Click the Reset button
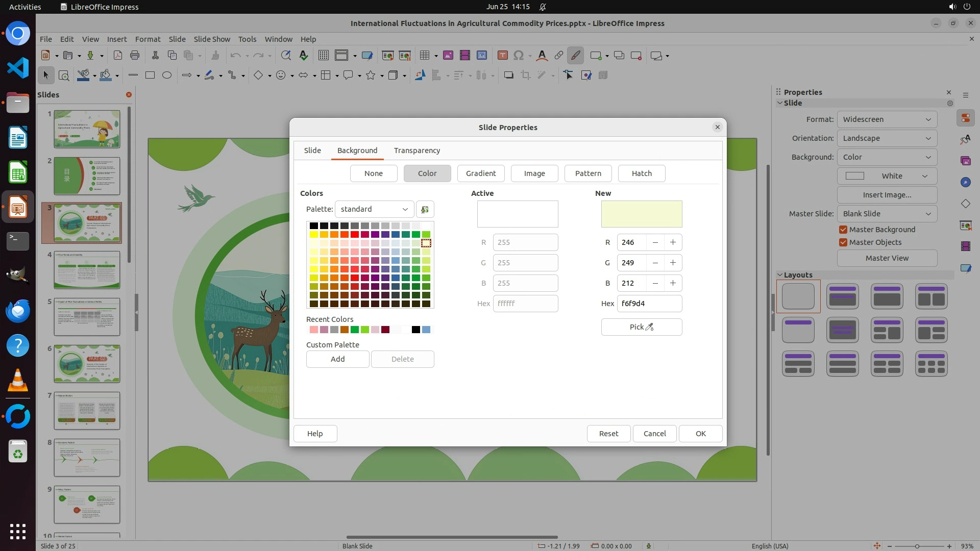This screenshot has height=551, width=980. point(608,434)
